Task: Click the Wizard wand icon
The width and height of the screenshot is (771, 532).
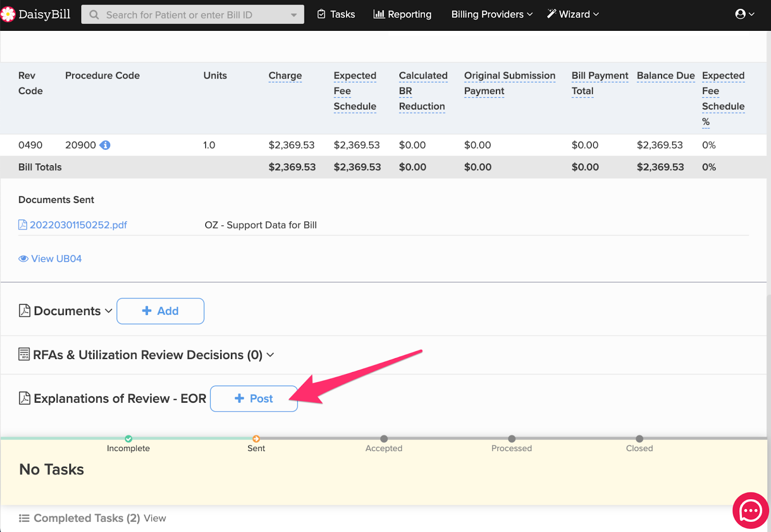Action: [x=552, y=13]
